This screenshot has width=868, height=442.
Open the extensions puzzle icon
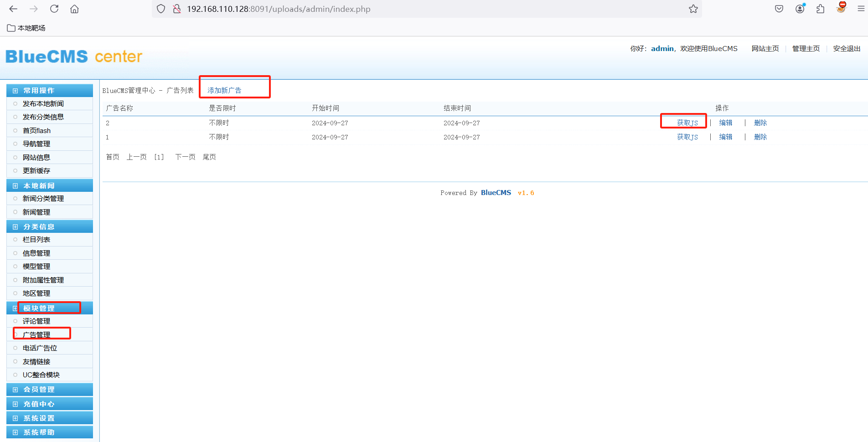pyautogui.click(x=821, y=9)
